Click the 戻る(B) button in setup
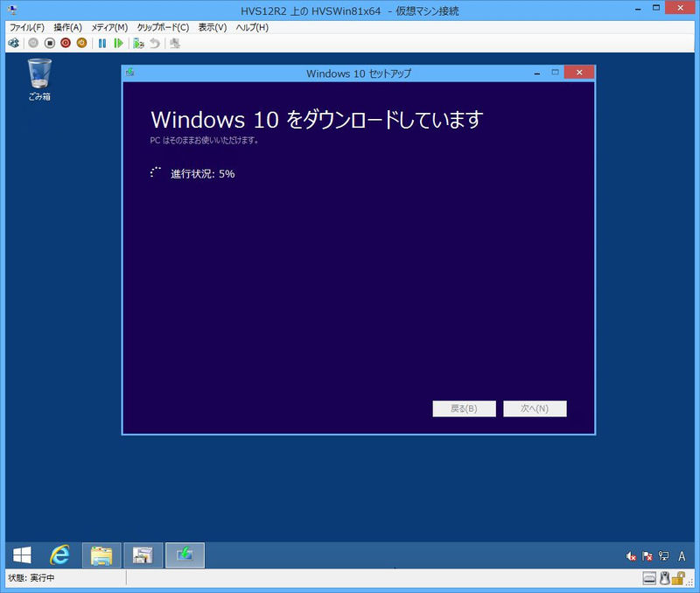Image resolution: width=700 pixels, height=593 pixels. pos(464,408)
